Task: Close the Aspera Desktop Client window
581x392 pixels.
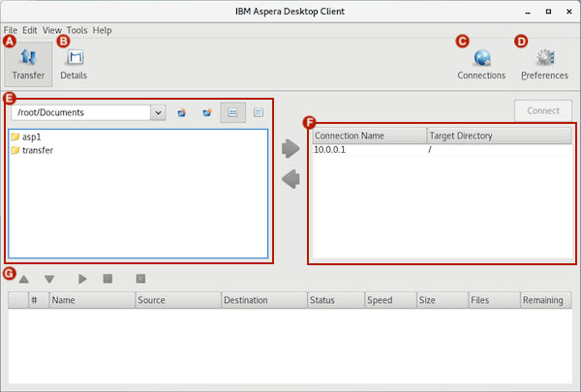Action: pyautogui.click(x=569, y=12)
